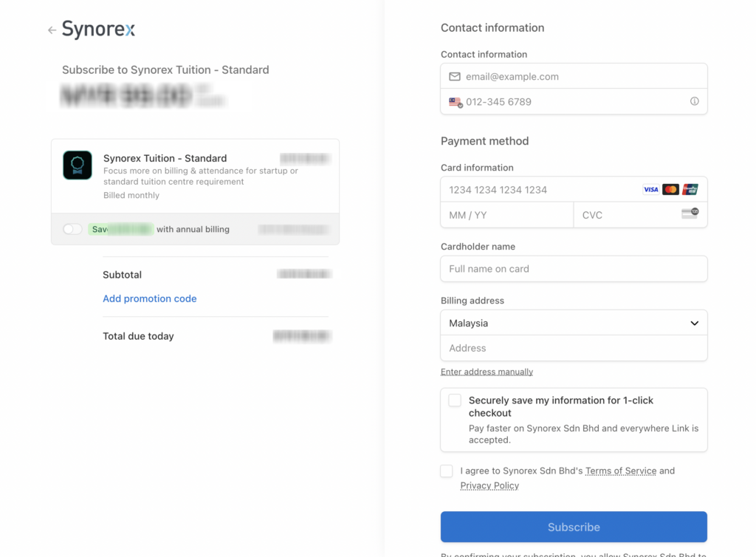Click the back arrow beside Synorex logo
Image resolution: width=756 pixels, height=557 pixels.
52,30
